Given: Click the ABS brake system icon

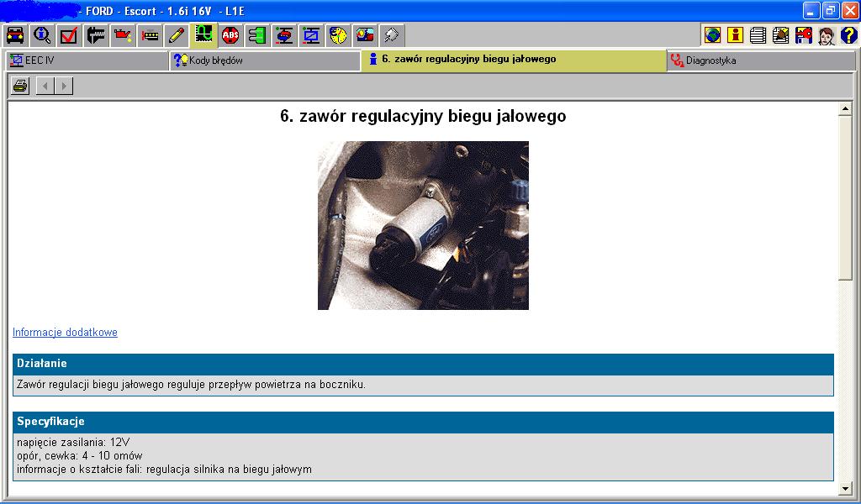Looking at the screenshot, I should [230, 35].
